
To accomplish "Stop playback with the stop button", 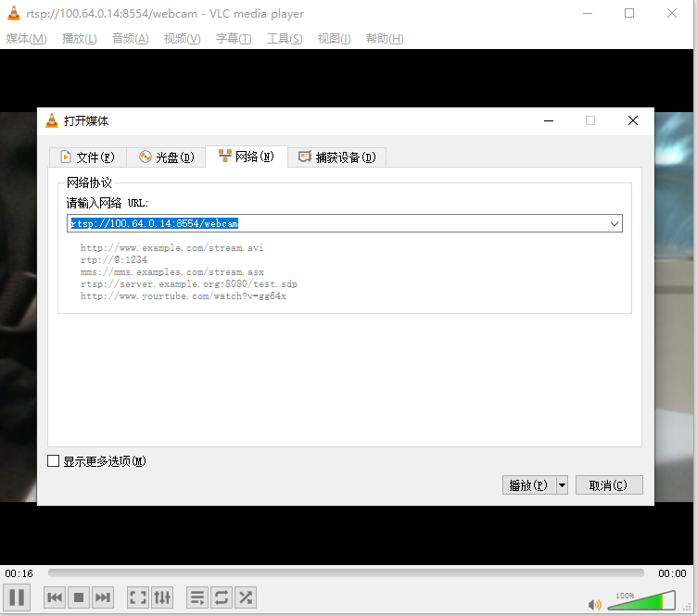I will click(x=79, y=597).
